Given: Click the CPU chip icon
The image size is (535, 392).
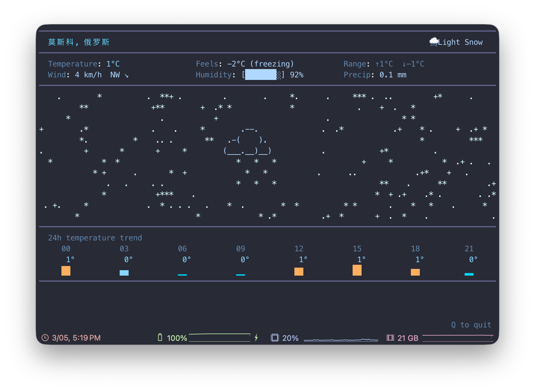Looking at the screenshot, I should (275, 338).
